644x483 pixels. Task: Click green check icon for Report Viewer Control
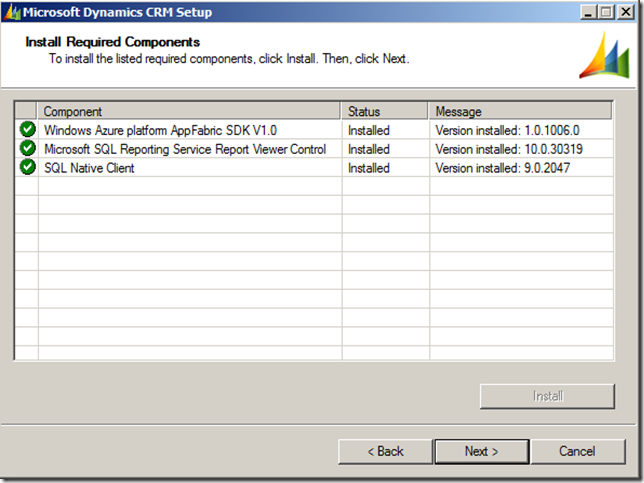click(27, 149)
